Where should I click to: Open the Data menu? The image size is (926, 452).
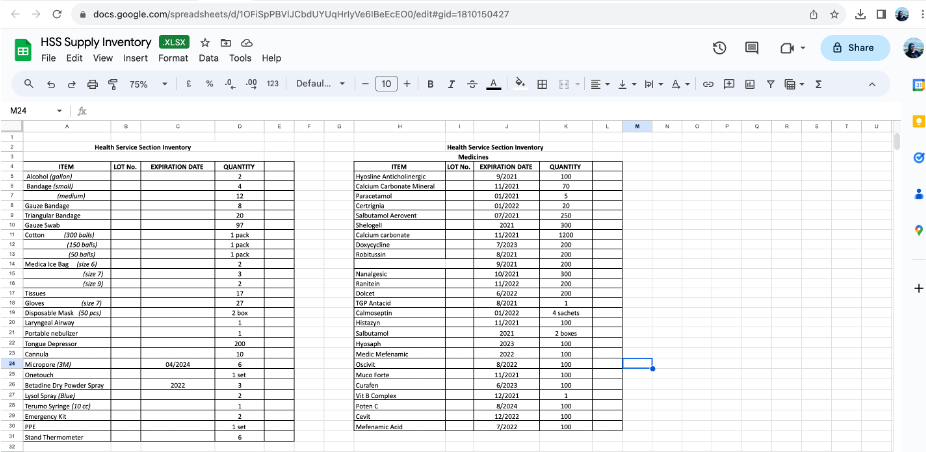coord(208,58)
